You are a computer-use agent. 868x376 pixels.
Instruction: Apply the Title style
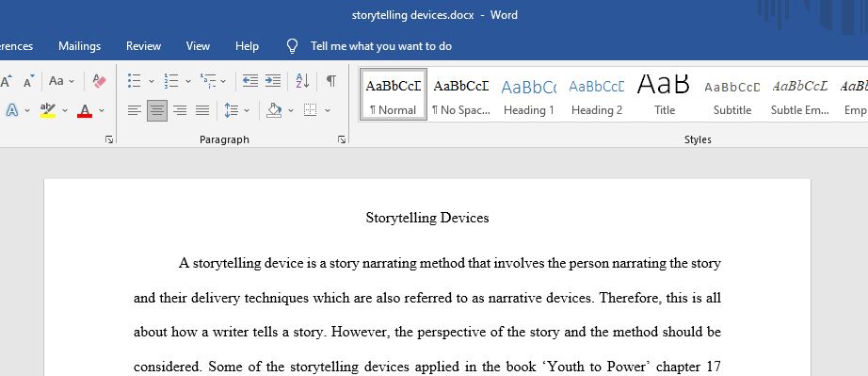click(665, 94)
